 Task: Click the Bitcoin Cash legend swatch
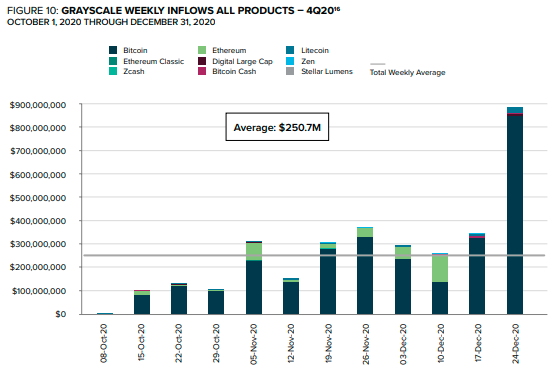[x=202, y=71]
